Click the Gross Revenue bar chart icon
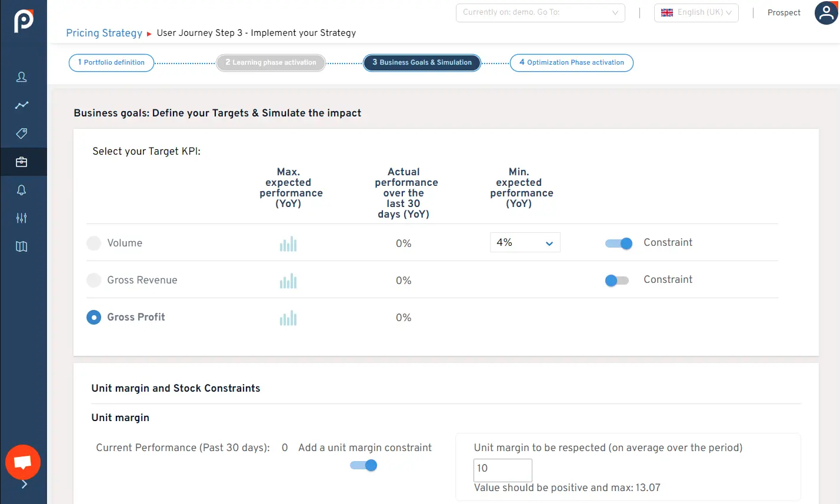Viewport: 840px width, 504px height. (288, 281)
